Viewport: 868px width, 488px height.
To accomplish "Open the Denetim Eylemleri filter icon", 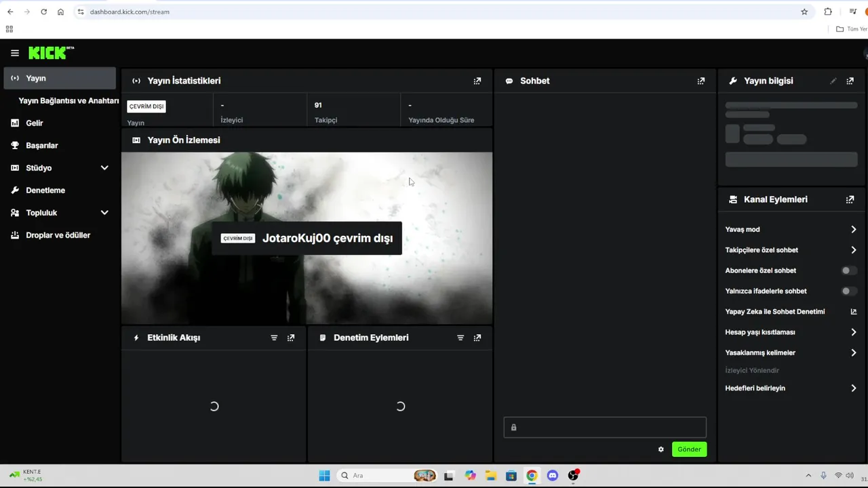I will tap(460, 338).
